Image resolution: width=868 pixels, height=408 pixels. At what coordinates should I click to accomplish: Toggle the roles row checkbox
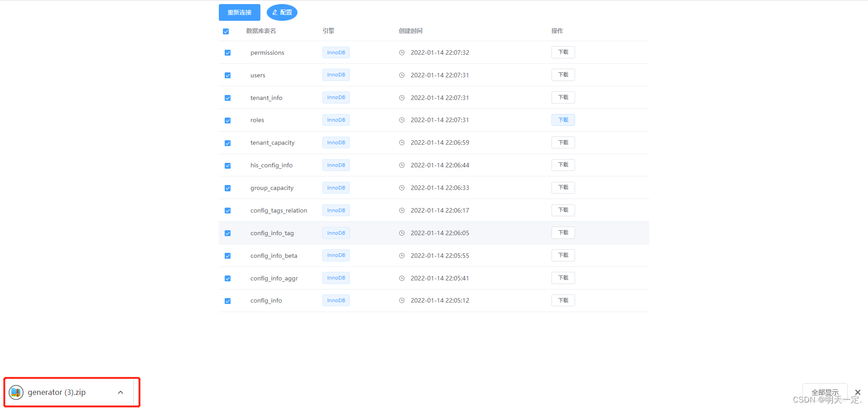coord(228,121)
